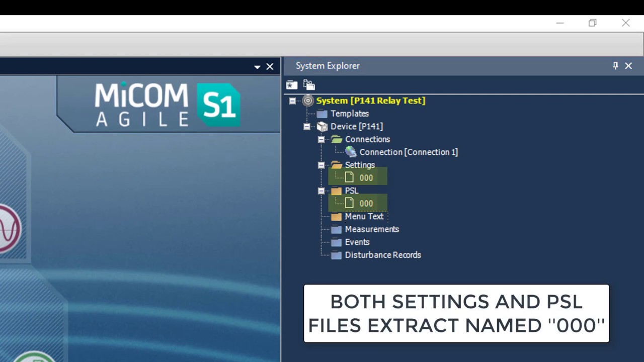Pin the System Explorer panel
Screen dimensions: 644x362
(615, 66)
